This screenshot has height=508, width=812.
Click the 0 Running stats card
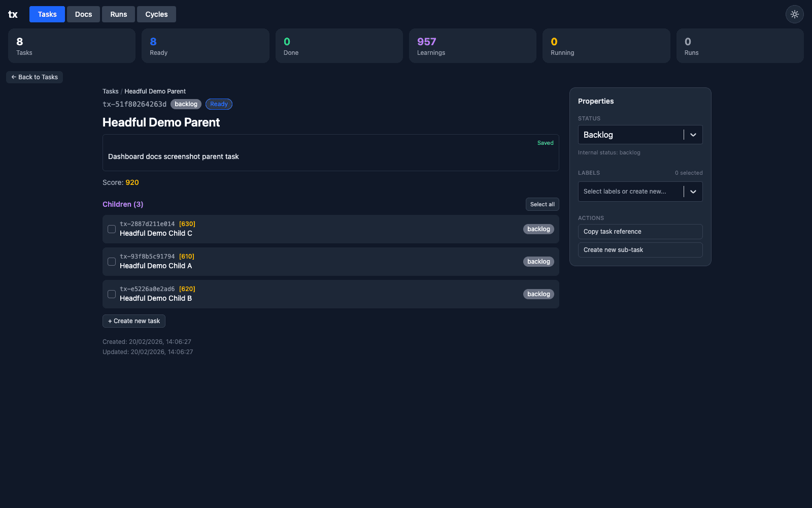click(x=606, y=46)
